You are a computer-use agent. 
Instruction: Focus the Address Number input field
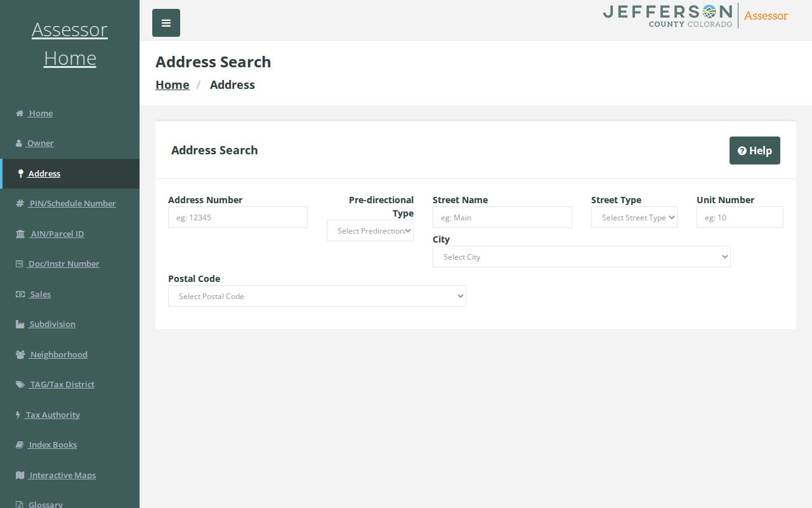click(238, 217)
